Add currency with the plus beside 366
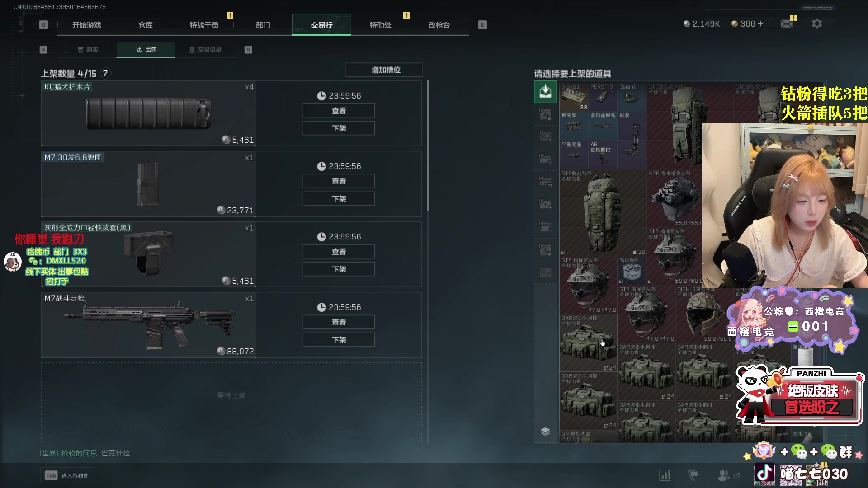 click(x=760, y=24)
